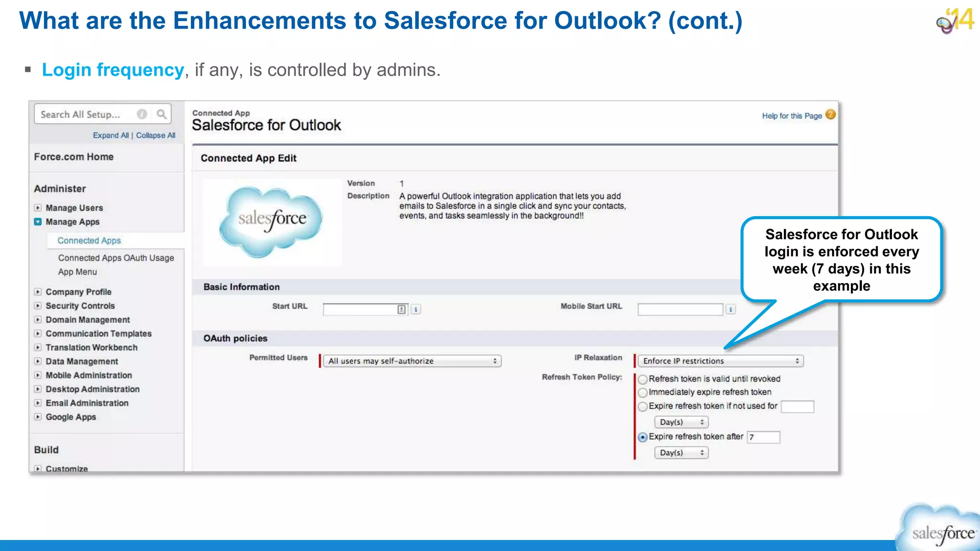Click the info icon in search box
Screen dimensions: 980x551
(x=142, y=114)
